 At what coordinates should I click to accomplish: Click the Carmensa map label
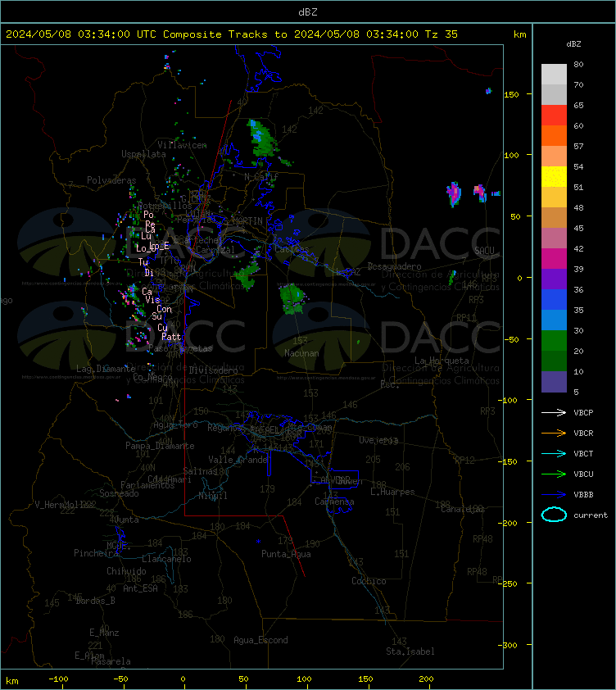(334, 502)
